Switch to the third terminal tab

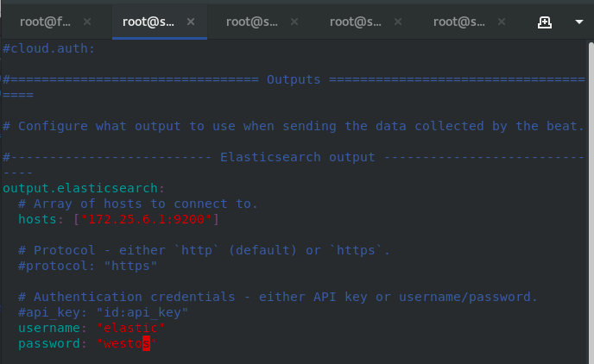(251, 22)
